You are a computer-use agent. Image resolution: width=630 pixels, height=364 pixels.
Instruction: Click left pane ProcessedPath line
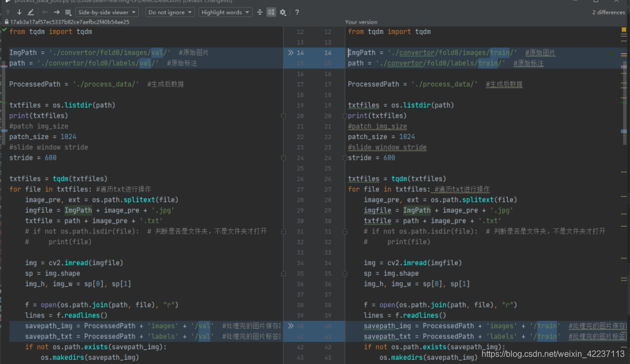[x=96, y=84]
